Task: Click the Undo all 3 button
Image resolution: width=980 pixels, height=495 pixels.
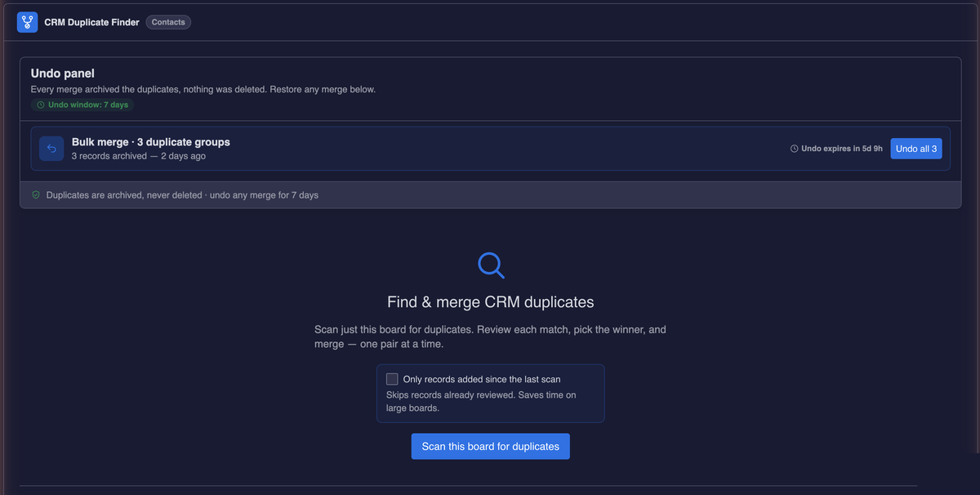Action: tap(916, 149)
